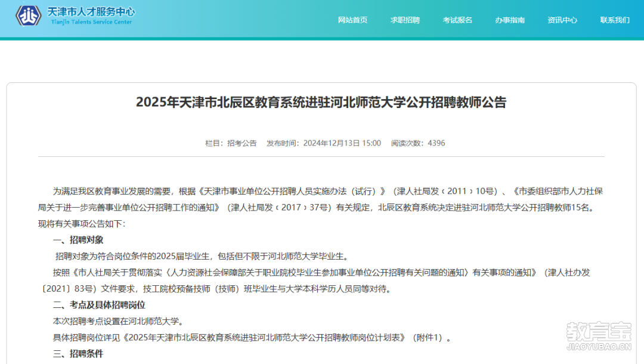Click the sentence 本次招聘考点设置在河北师范大学。

[x=118, y=321]
